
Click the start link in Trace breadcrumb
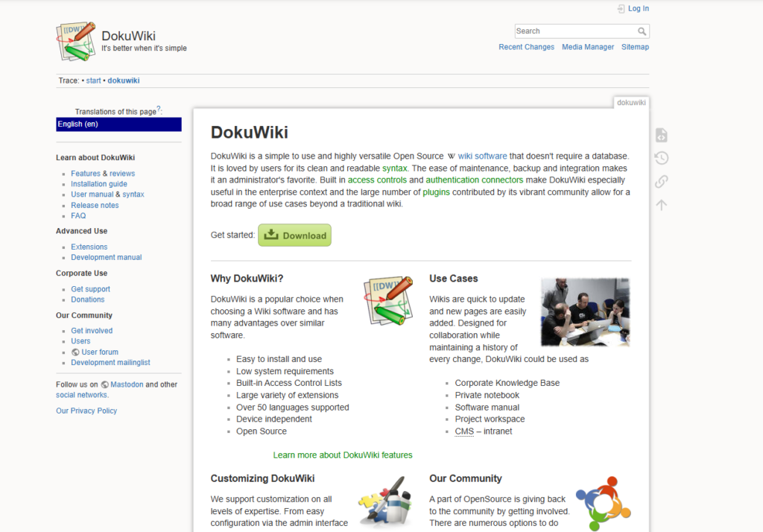(93, 80)
